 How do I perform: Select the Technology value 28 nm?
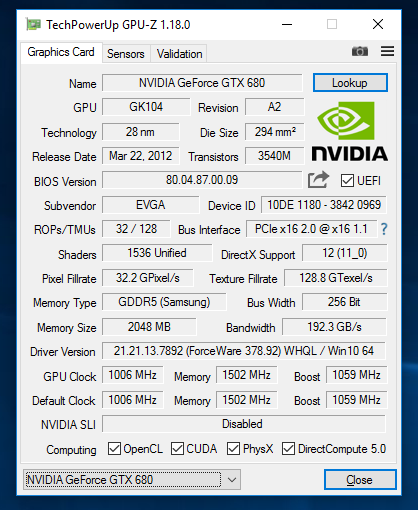140,132
